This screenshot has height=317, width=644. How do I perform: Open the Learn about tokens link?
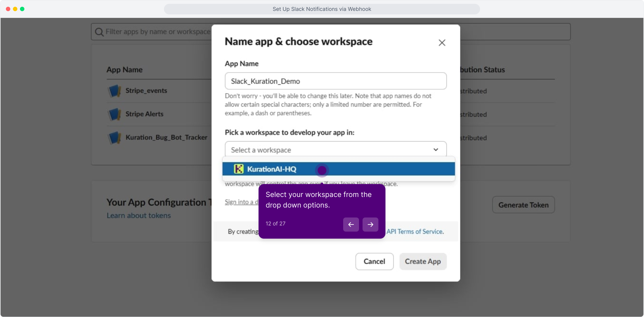(x=139, y=215)
